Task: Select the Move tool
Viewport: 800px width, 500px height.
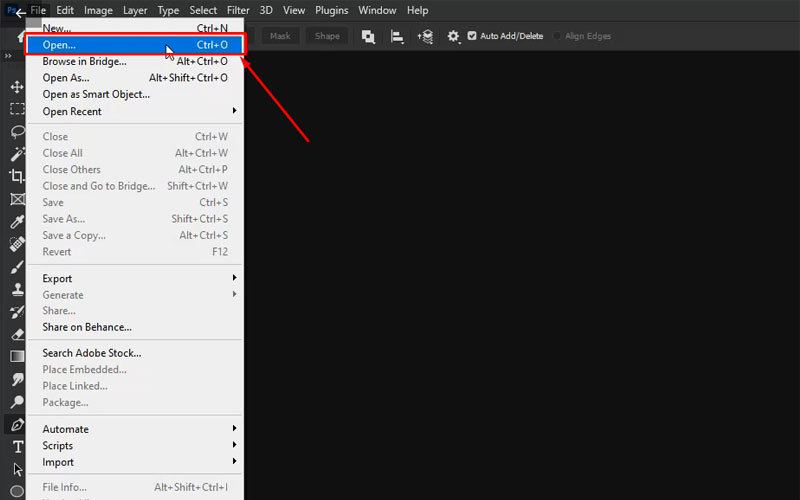Action: pos(17,87)
